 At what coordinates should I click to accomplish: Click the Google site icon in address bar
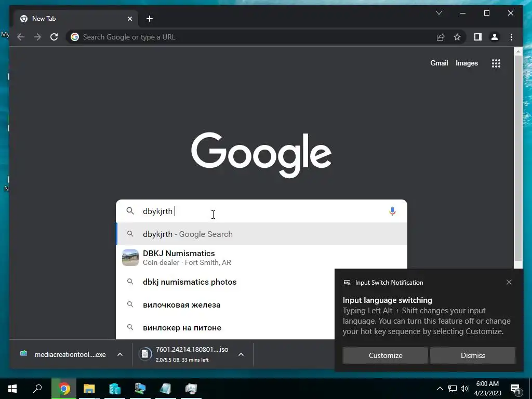pos(75,37)
